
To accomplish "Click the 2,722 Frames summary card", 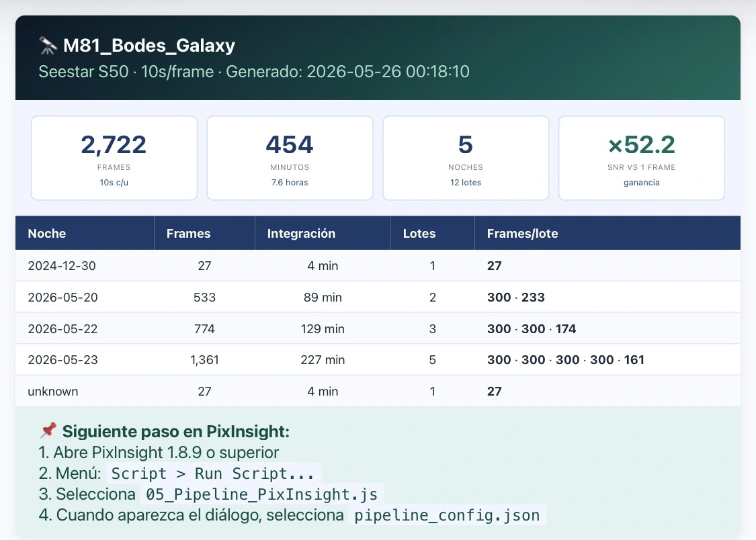I will 114,158.
